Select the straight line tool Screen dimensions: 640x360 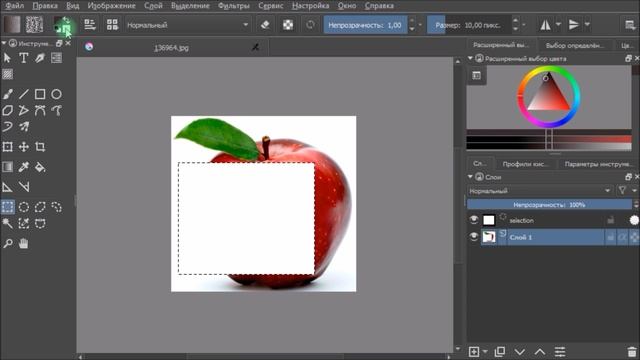[x=24, y=94]
